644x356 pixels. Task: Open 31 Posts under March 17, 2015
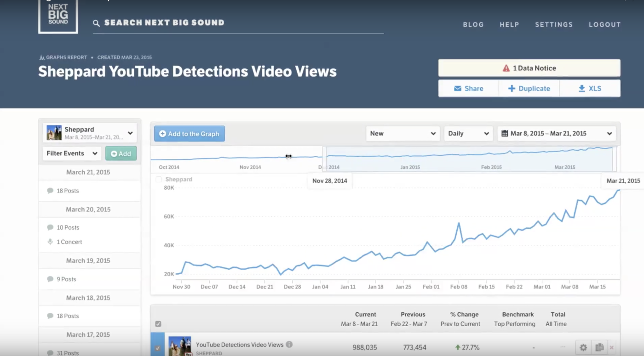68,353
